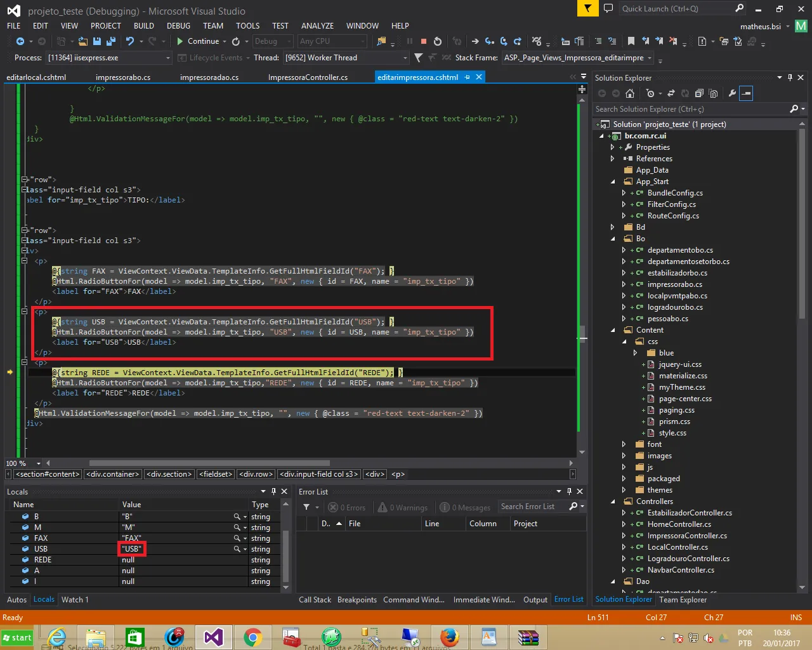Switch to the ImpressoraController.cs tab
The width and height of the screenshot is (812, 650).
[308, 77]
